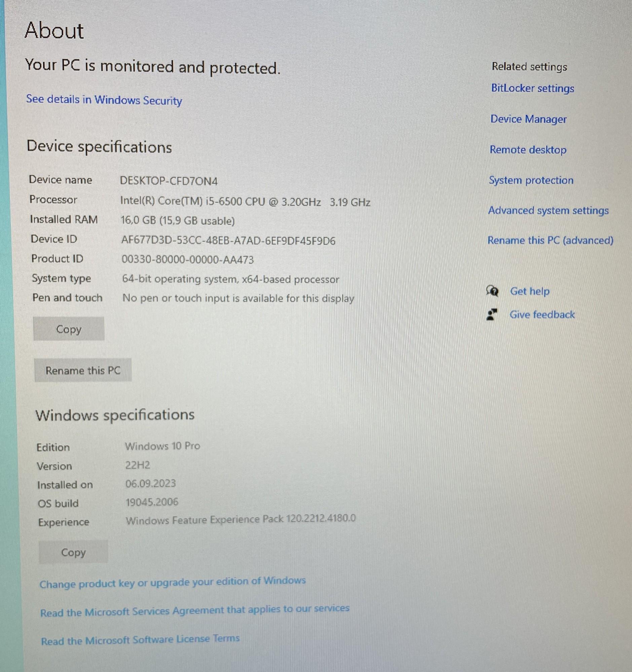Click the Product ID label
The image size is (632, 672).
[x=57, y=259]
